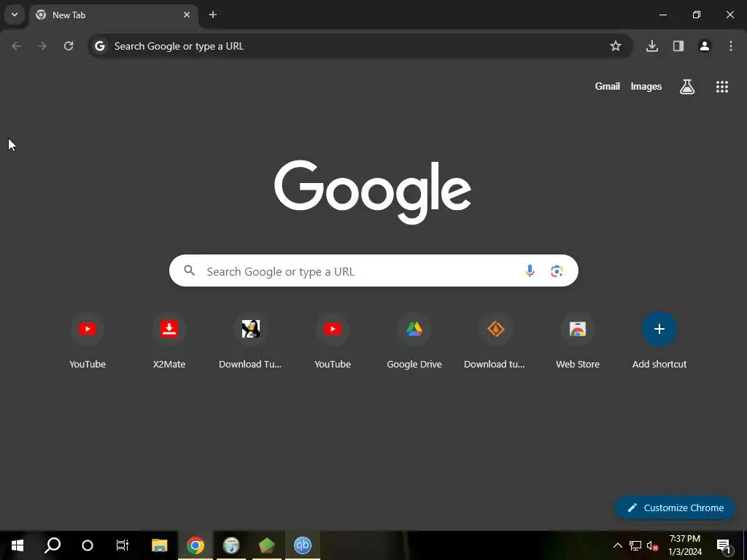Reload the current page
Image resolution: width=747 pixels, height=560 pixels.
coord(69,46)
